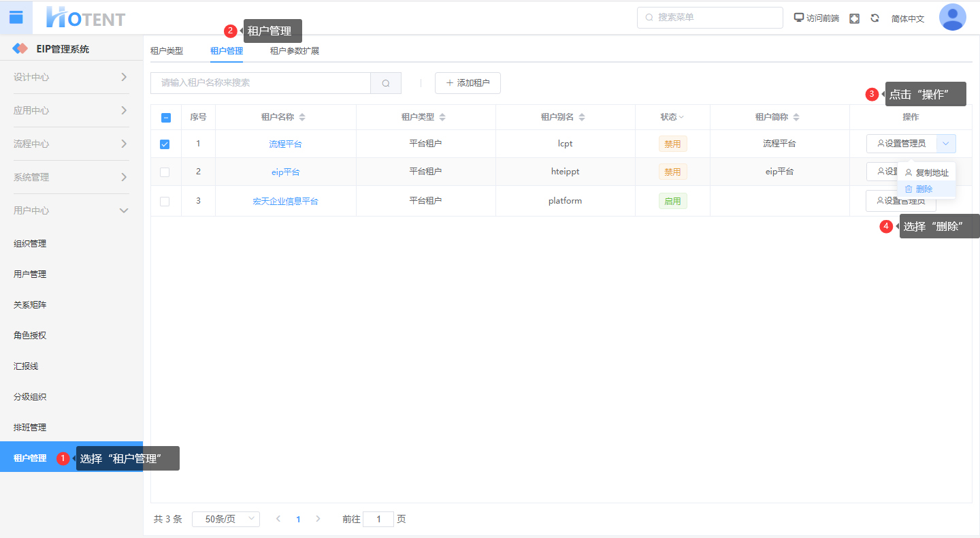Click the 访问前端 monitor icon
The image size is (980, 538).
click(799, 18)
